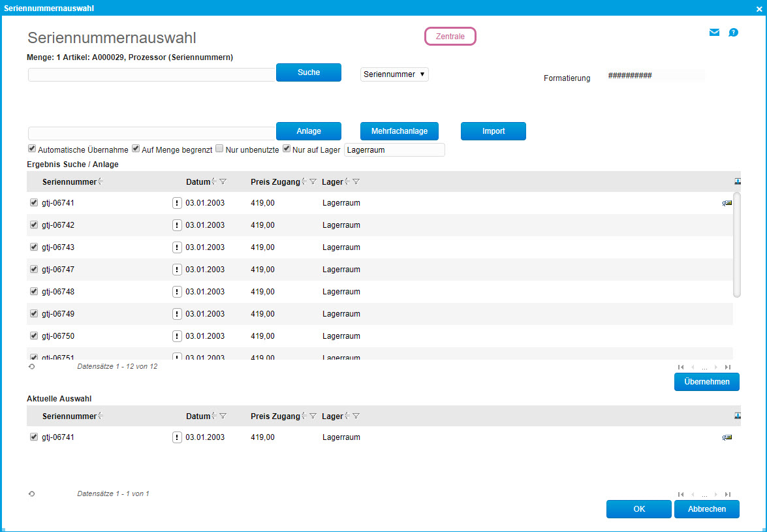Confirm with the OK button

coord(639,509)
